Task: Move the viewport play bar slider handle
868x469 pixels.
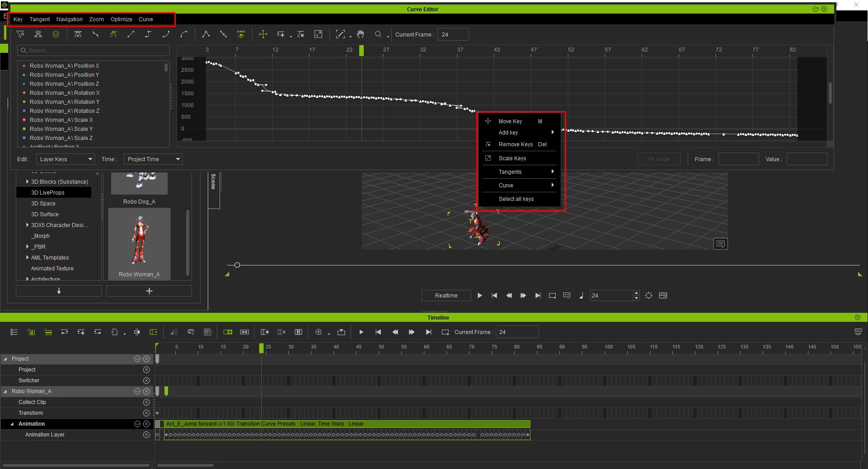Action: click(x=237, y=265)
